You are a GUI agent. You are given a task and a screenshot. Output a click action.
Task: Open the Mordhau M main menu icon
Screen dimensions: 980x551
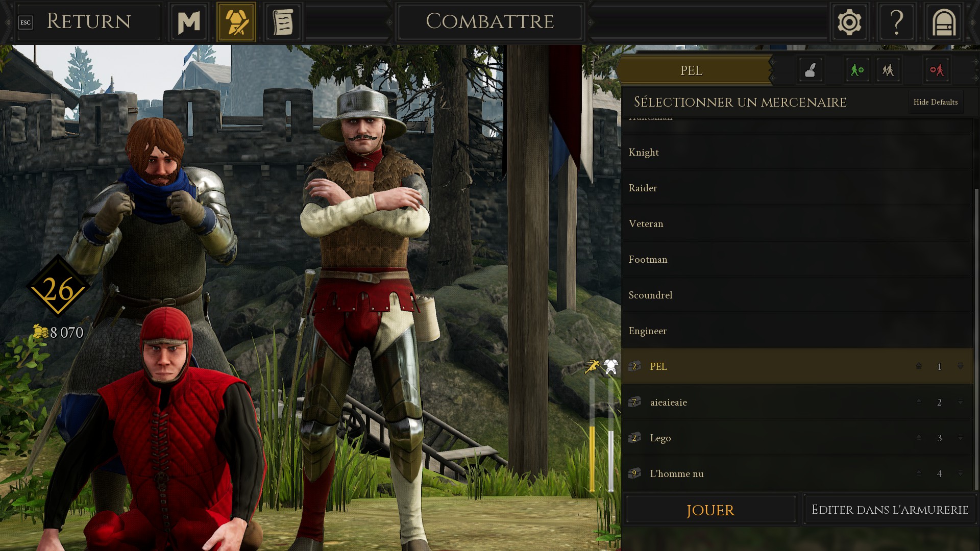[x=189, y=22]
